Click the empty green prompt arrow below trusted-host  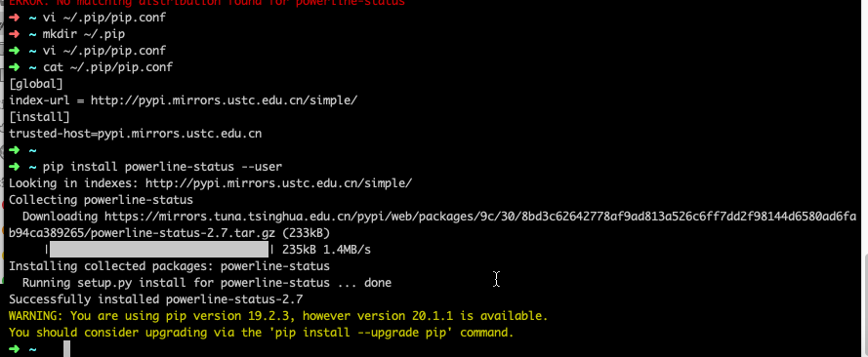point(15,150)
